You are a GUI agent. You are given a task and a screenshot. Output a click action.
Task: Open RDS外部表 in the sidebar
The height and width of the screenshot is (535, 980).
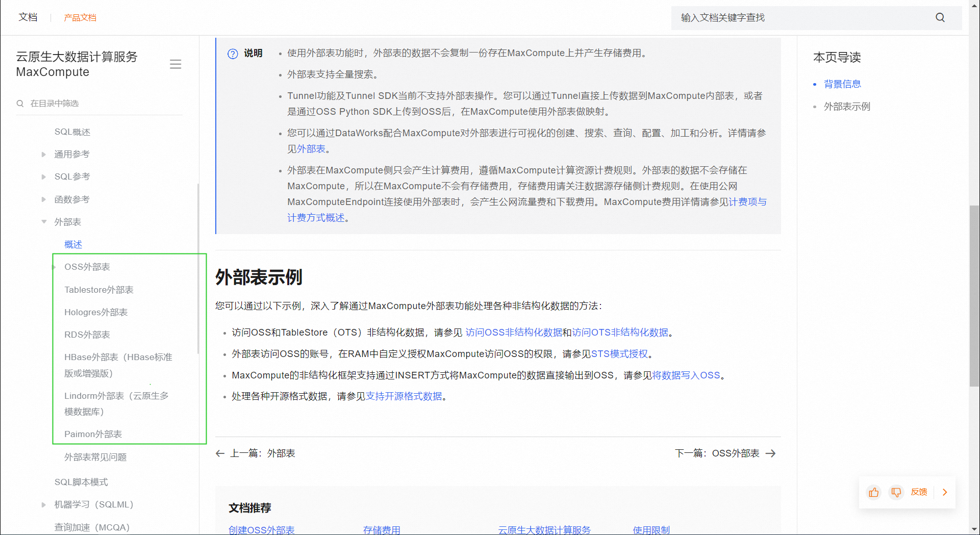pyautogui.click(x=87, y=335)
